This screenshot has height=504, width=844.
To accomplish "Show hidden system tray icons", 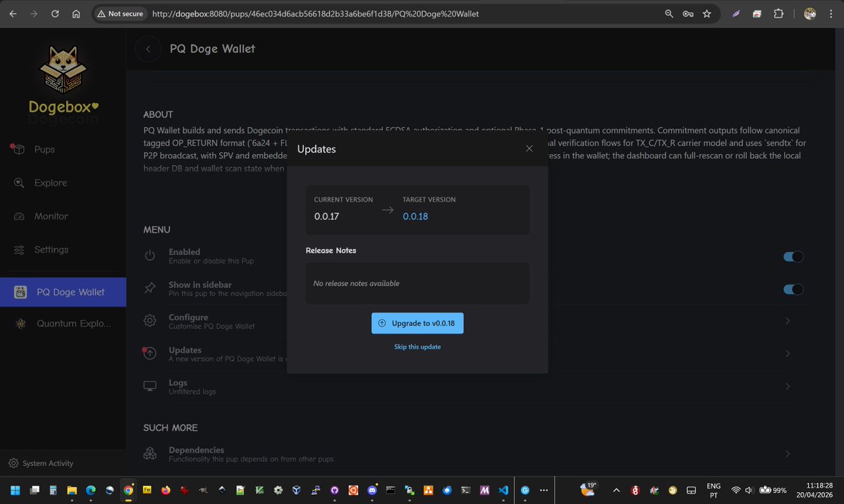I will coord(616,490).
